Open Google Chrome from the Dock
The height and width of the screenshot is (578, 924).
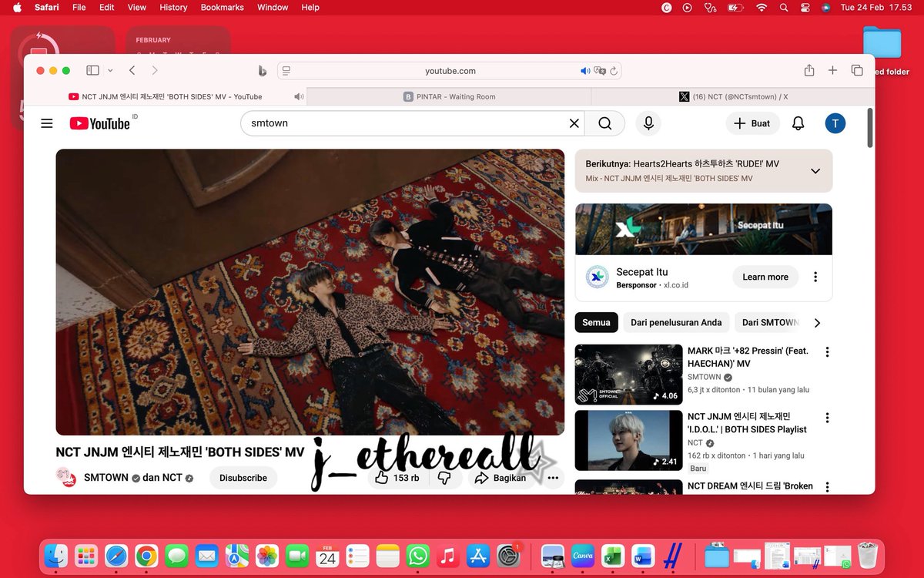click(146, 556)
